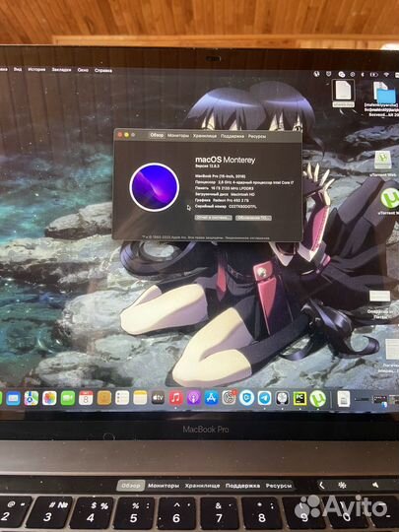Open the Справка menu

(103, 71)
